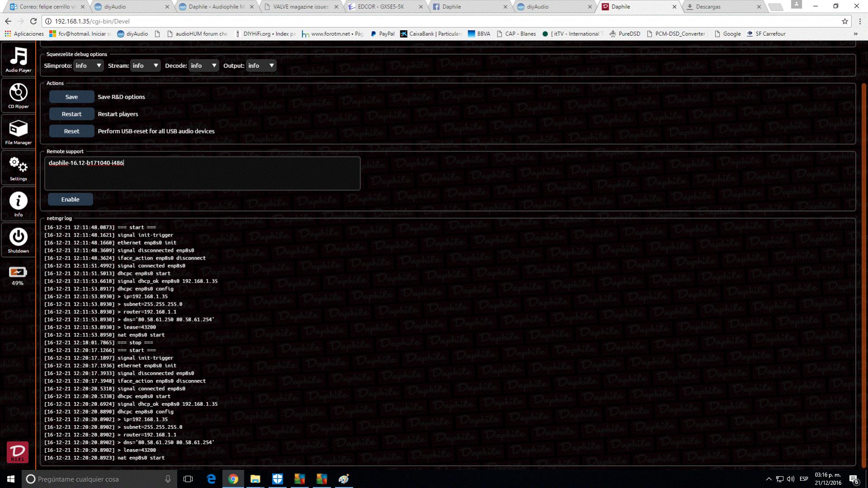Screen dimensions: 868x488
Task: Click the browser Back arrow
Action: (x=8, y=21)
